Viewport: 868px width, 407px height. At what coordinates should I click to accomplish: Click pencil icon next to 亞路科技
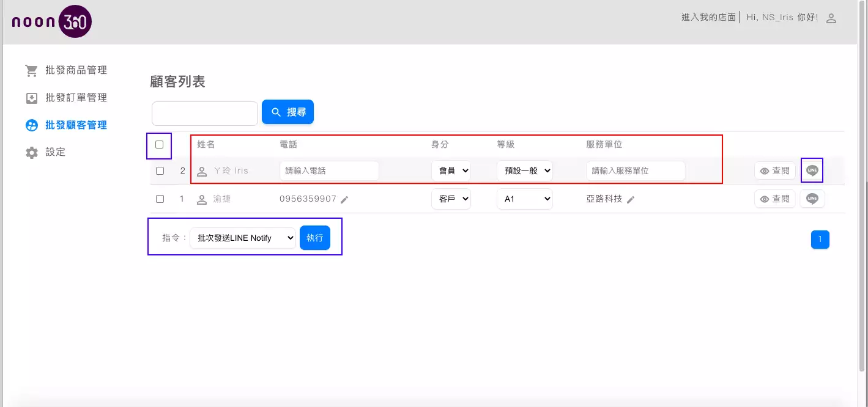click(x=631, y=199)
